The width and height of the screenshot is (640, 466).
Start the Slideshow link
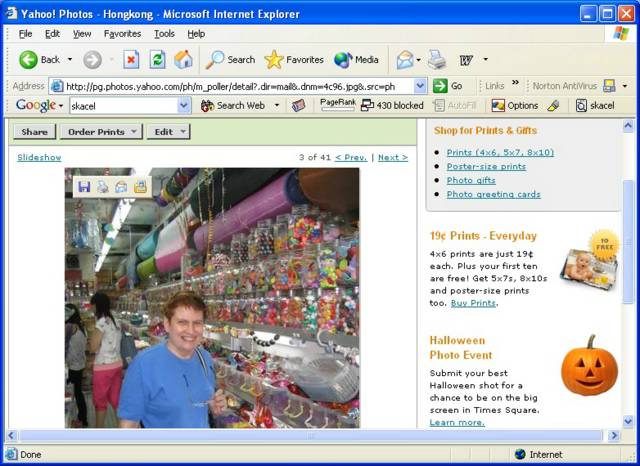tap(39, 158)
